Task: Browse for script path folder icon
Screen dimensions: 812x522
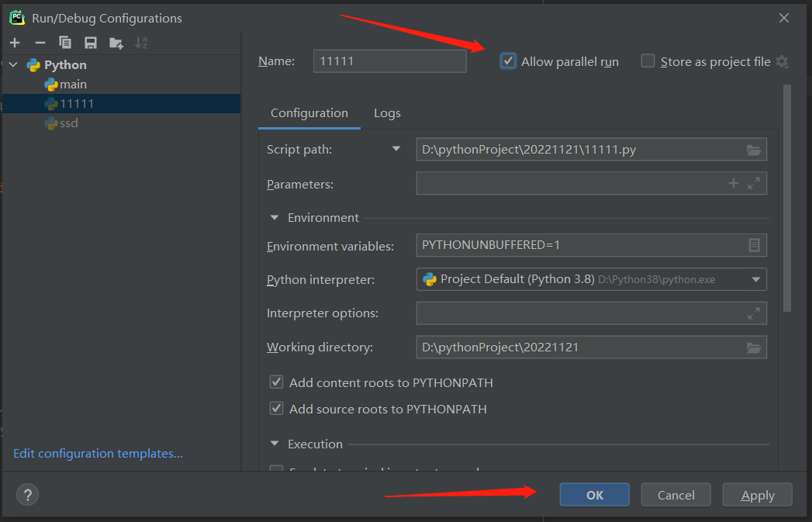Action: click(754, 150)
